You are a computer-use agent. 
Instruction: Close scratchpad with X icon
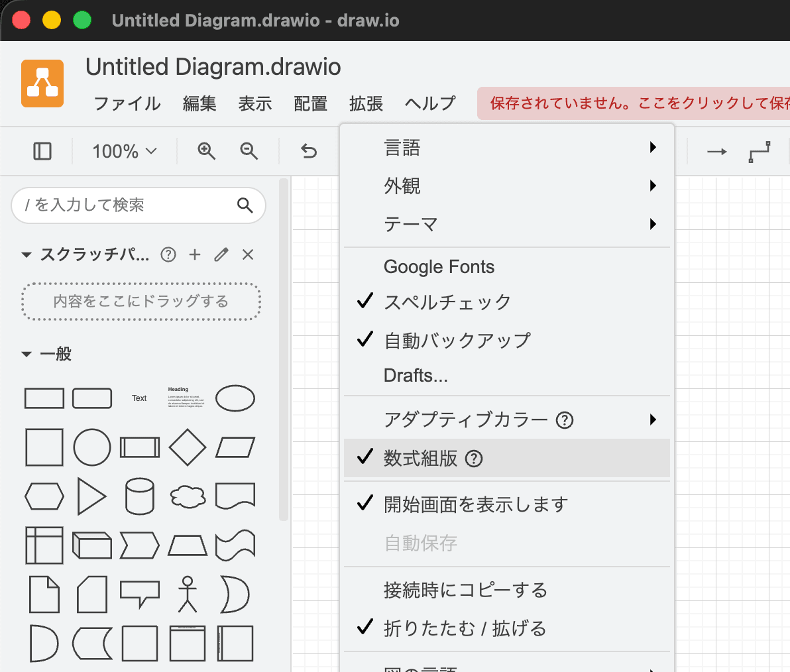point(248,255)
